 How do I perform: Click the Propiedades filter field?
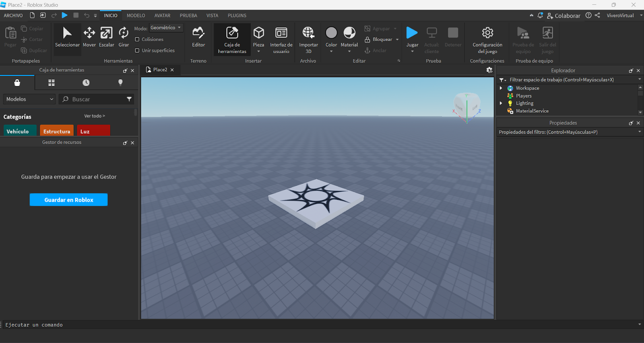point(570,132)
